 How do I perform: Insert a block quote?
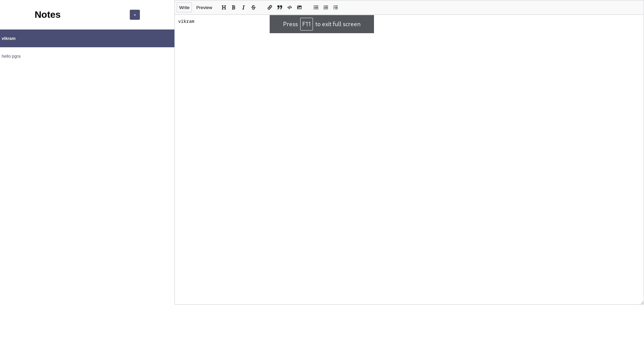click(x=280, y=7)
